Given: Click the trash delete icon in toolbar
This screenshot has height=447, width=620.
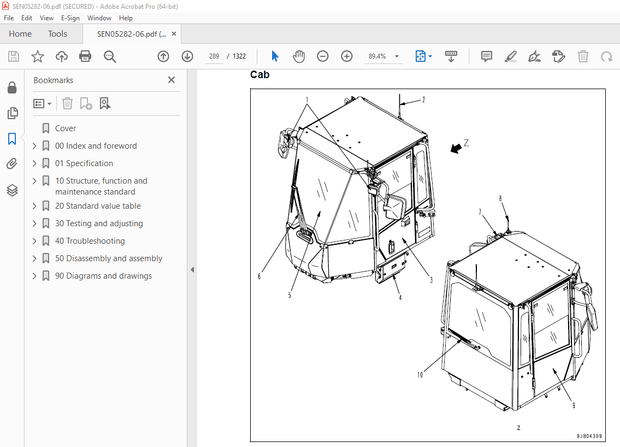Looking at the screenshot, I should tap(583, 57).
